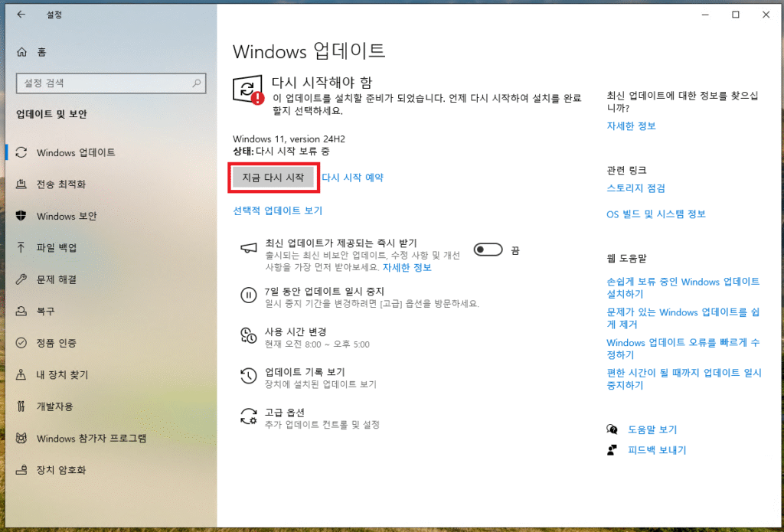This screenshot has width=784, height=532.
Task: Open the 스토리지 점검 link
Action: (x=636, y=188)
